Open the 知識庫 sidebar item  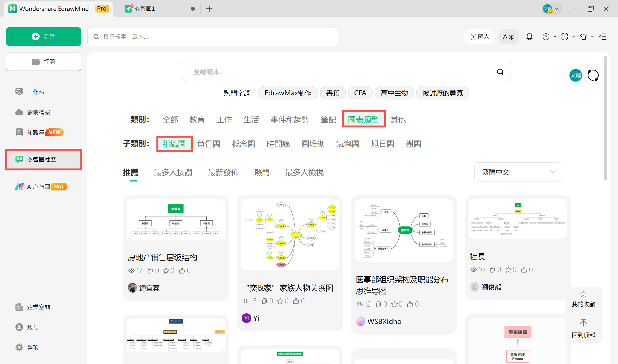tap(36, 133)
